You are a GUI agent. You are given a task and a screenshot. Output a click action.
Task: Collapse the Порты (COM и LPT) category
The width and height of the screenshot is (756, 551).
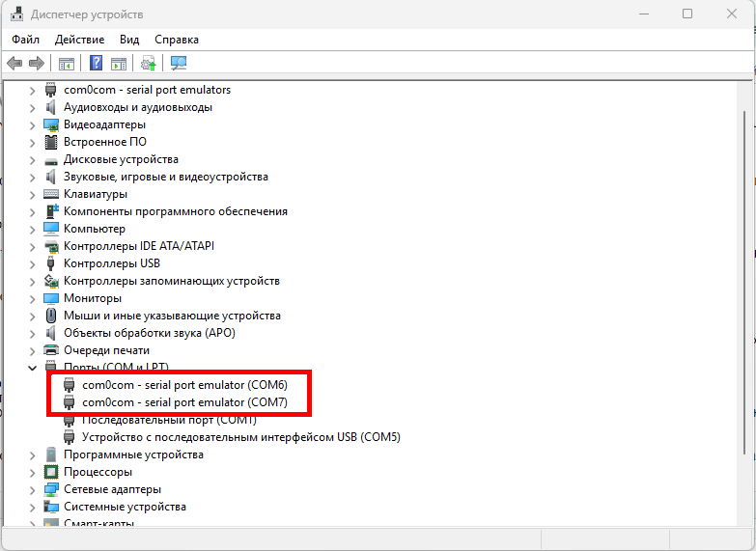coord(32,369)
